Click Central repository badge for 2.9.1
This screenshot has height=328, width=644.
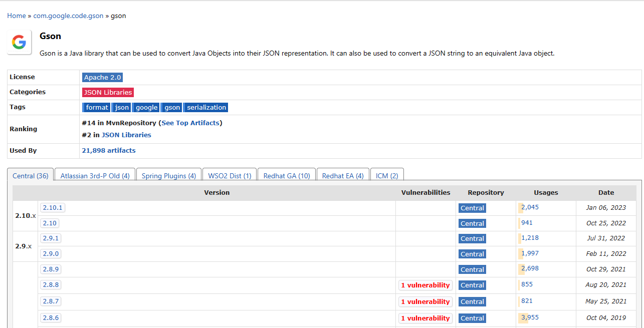[x=472, y=238]
